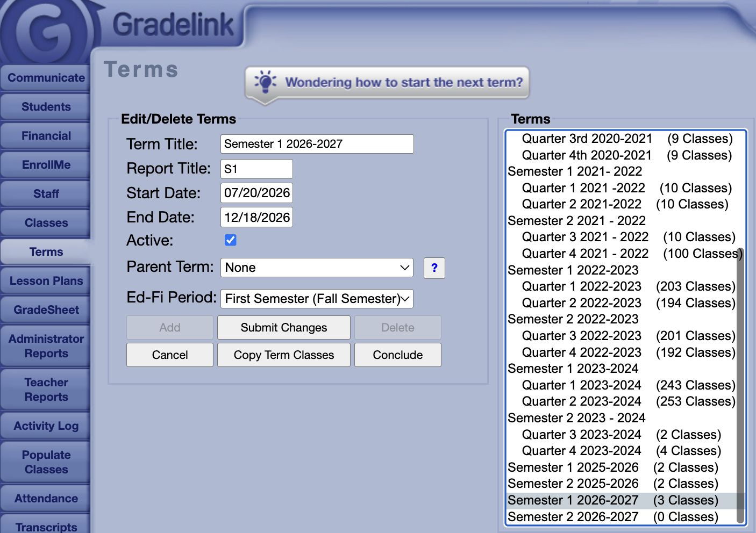This screenshot has height=533, width=756.
Task: Open Parent Term help question mark
Action: click(434, 268)
